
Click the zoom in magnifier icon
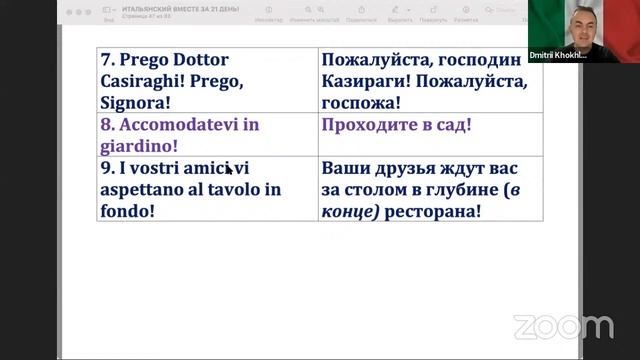click(x=321, y=10)
